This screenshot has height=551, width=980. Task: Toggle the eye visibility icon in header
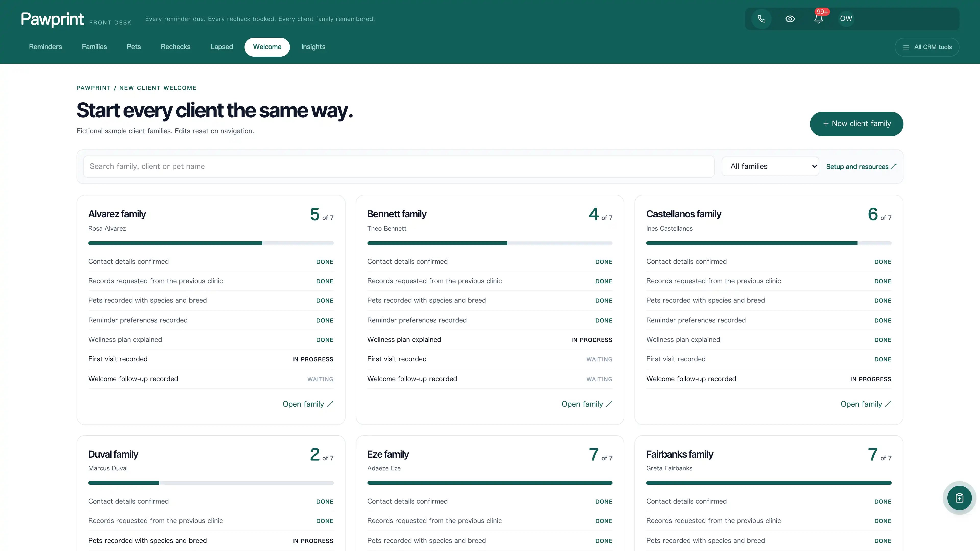[790, 19]
